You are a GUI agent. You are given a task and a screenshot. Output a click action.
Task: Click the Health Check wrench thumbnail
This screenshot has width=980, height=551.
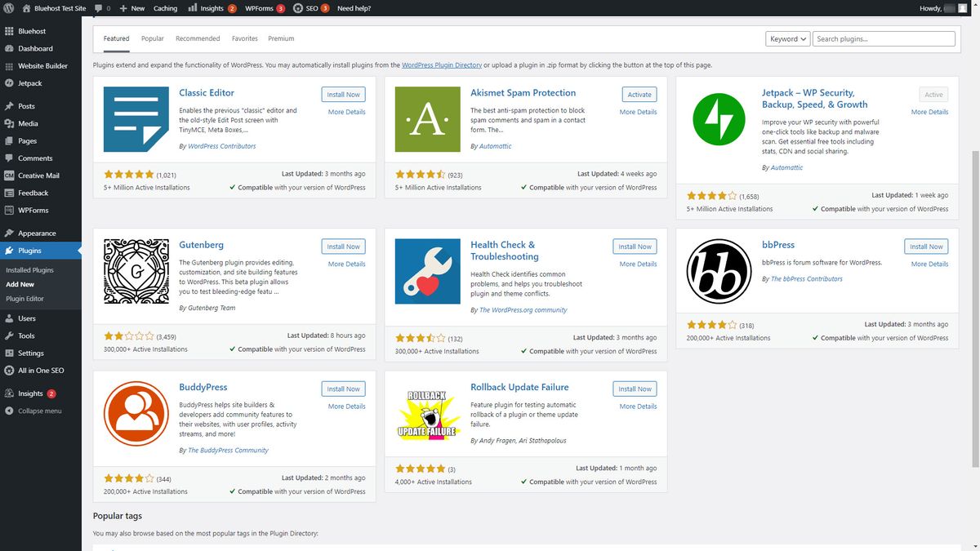(x=427, y=271)
